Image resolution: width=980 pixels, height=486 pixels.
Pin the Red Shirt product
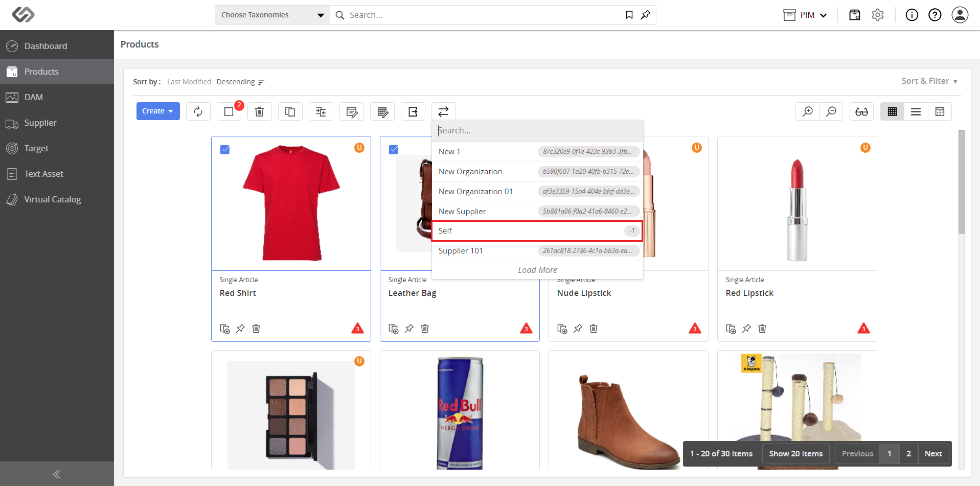coord(240,329)
